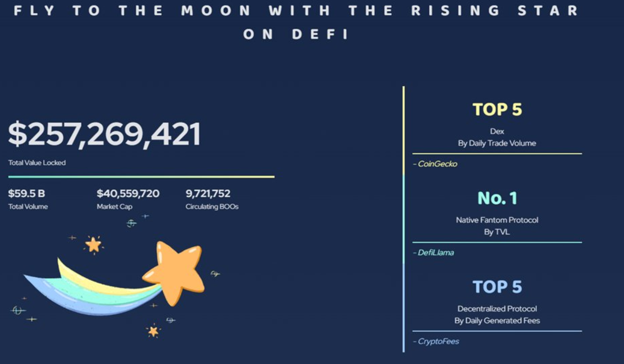Image resolution: width=624 pixels, height=364 pixels.
Task: Select the Total Value Locked label
Action: pyautogui.click(x=37, y=163)
